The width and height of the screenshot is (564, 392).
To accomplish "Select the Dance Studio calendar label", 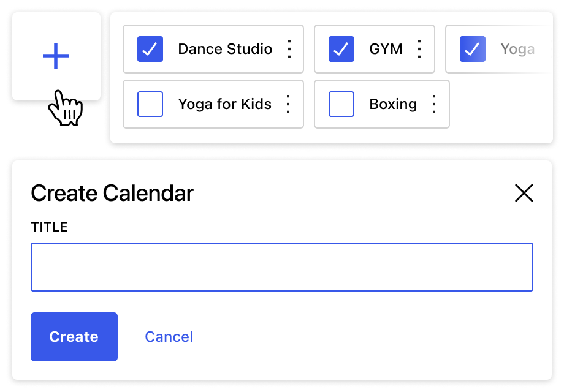I will (x=225, y=49).
